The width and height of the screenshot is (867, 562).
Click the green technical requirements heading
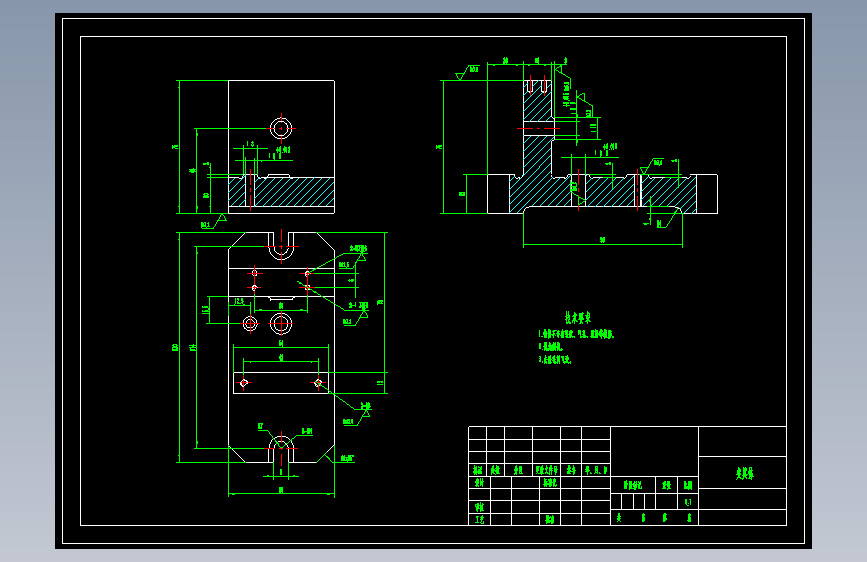pos(578,318)
